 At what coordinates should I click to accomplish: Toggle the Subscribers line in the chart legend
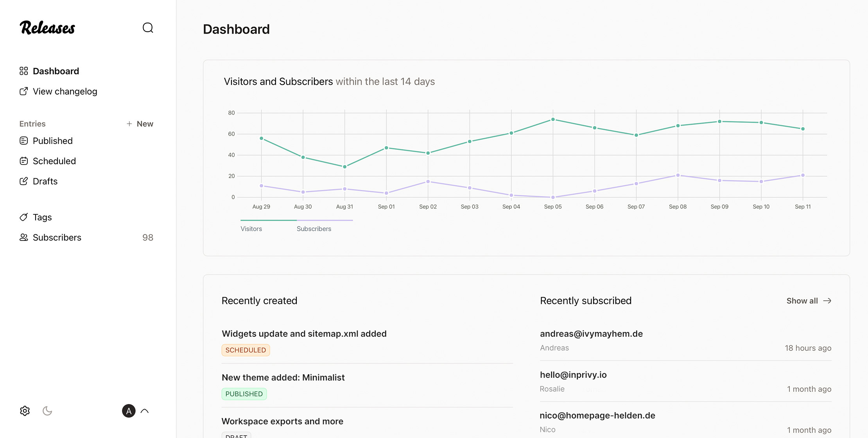314,228
